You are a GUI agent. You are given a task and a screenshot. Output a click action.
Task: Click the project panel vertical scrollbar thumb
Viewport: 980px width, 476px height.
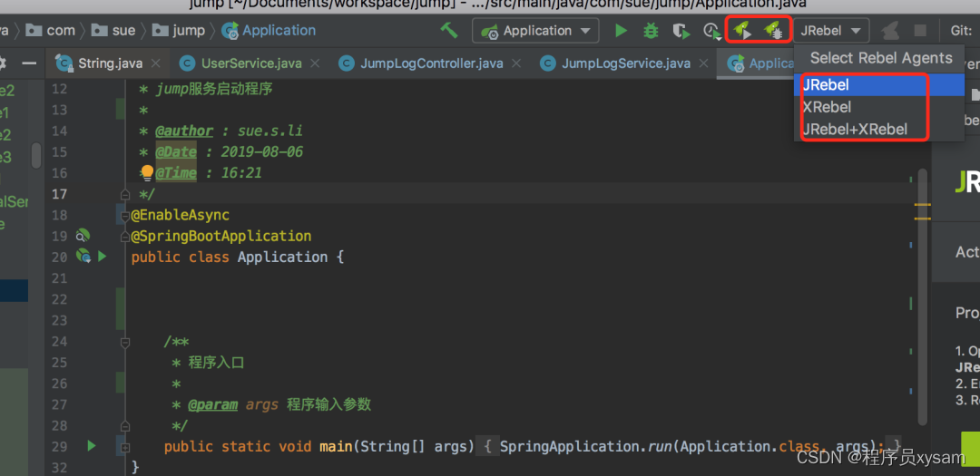[x=36, y=155]
